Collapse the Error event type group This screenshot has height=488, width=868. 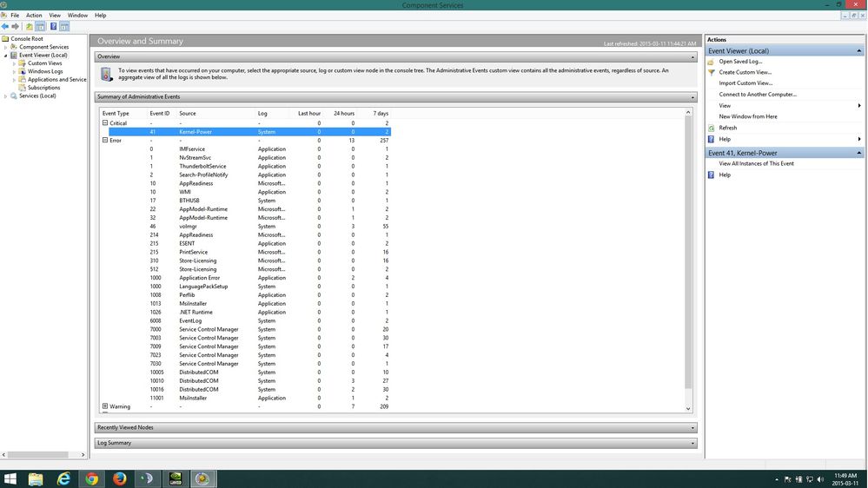[x=105, y=141]
